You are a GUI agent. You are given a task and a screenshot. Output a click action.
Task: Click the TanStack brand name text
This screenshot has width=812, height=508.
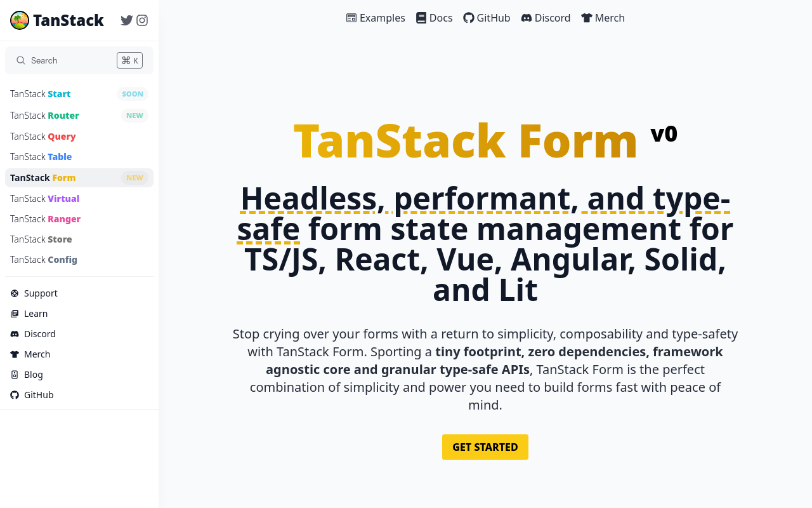69,20
